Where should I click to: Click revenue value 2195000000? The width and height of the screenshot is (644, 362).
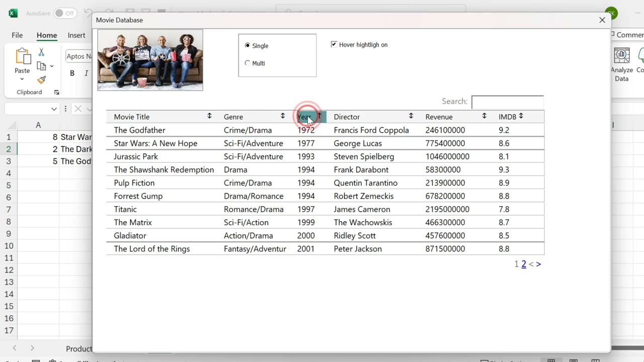point(447,209)
